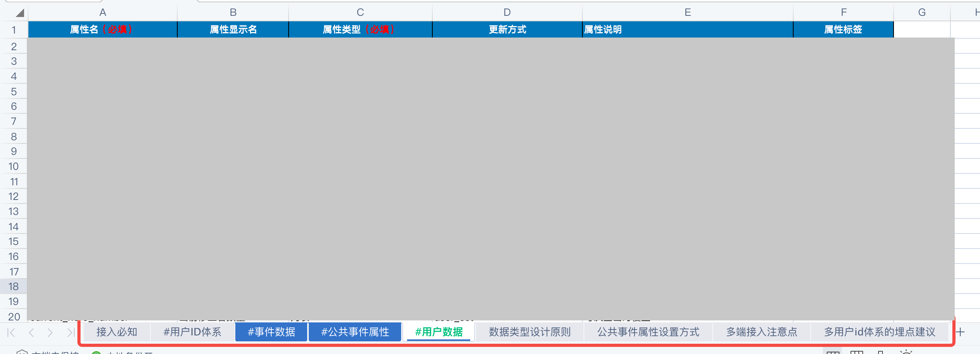Click the select-all corner triangle

pos(20,13)
